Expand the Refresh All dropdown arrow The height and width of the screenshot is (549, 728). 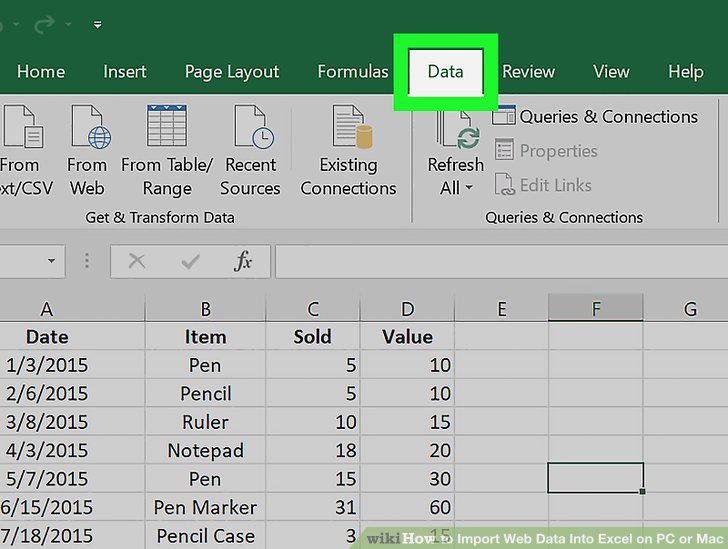(x=469, y=188)
